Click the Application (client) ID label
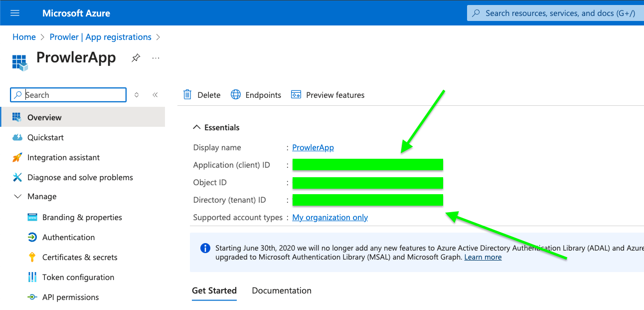The image size is (644, 310). [232, 165]
